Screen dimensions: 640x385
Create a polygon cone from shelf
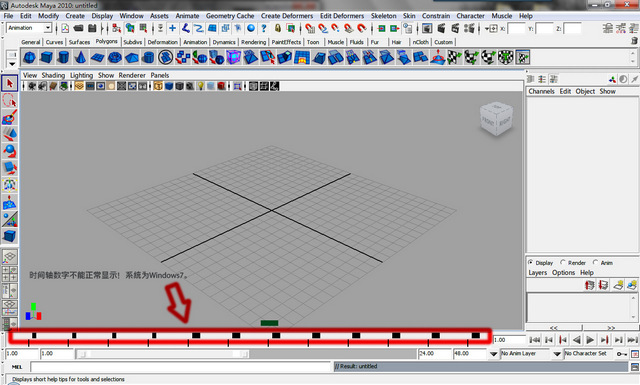(x=80, y=58)
